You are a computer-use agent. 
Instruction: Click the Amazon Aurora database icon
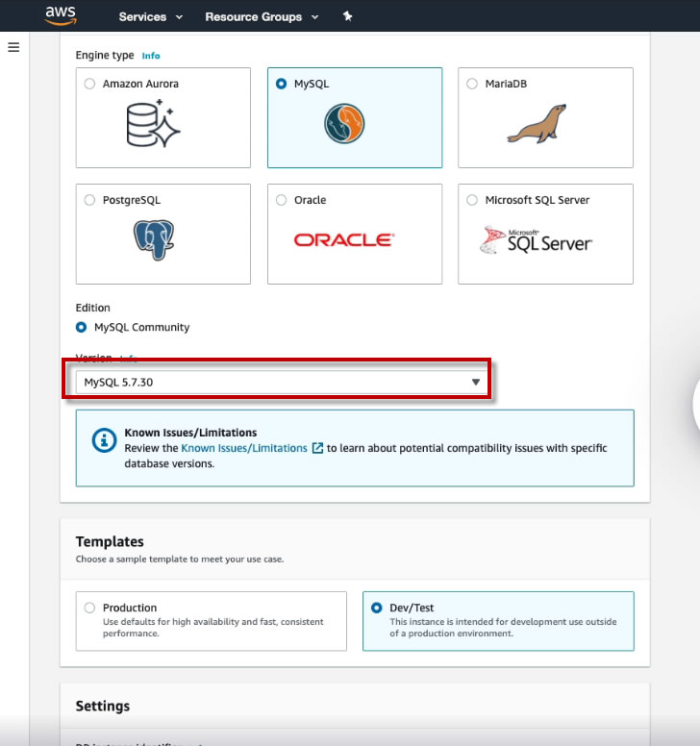[153, 123]
